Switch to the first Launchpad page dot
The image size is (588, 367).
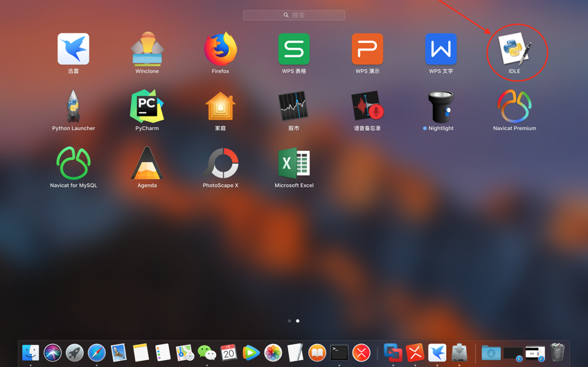point(289,321)
